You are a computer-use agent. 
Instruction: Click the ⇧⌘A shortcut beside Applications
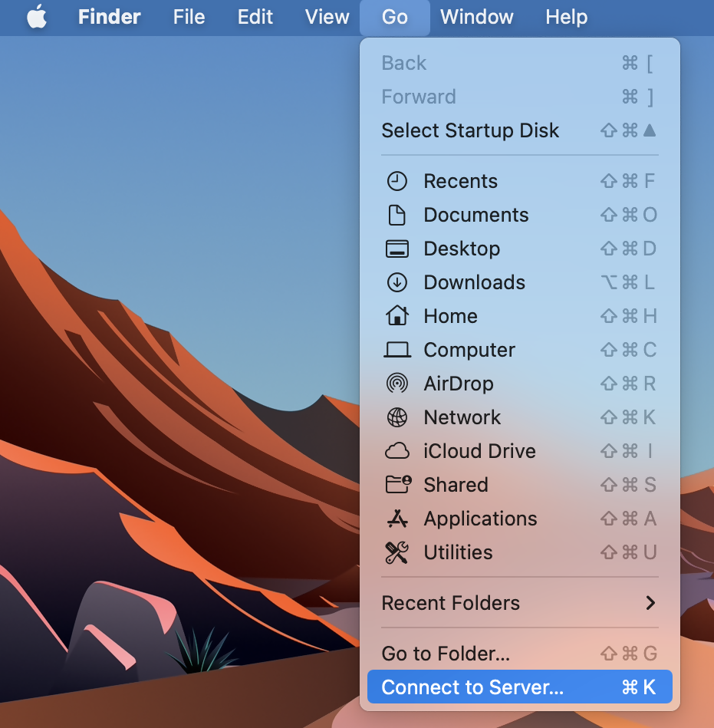click(629, 519)
